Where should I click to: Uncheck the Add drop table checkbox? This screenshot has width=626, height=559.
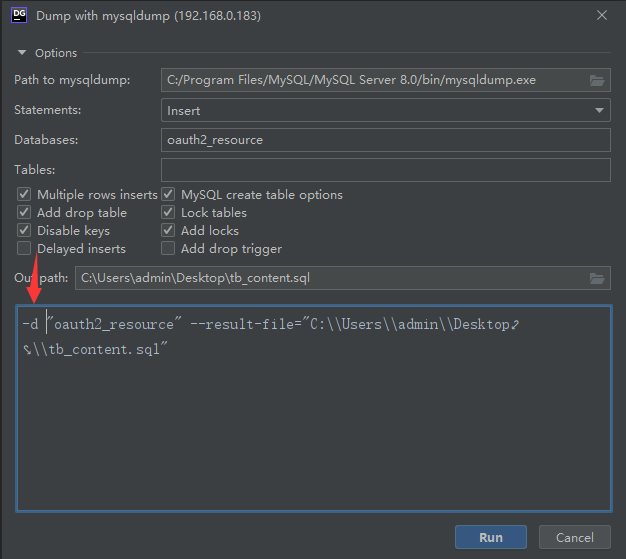click(x=24, y=212)
